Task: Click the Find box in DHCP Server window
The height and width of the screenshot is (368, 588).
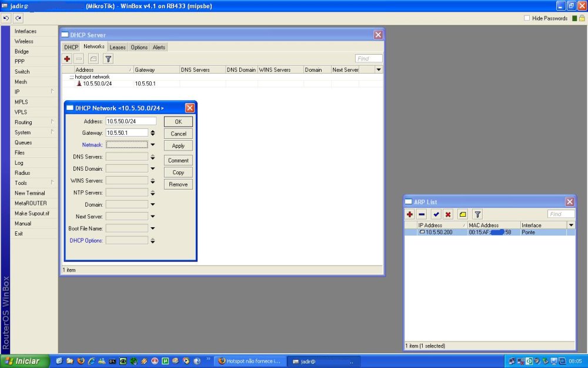Action: tap(369, 58)
